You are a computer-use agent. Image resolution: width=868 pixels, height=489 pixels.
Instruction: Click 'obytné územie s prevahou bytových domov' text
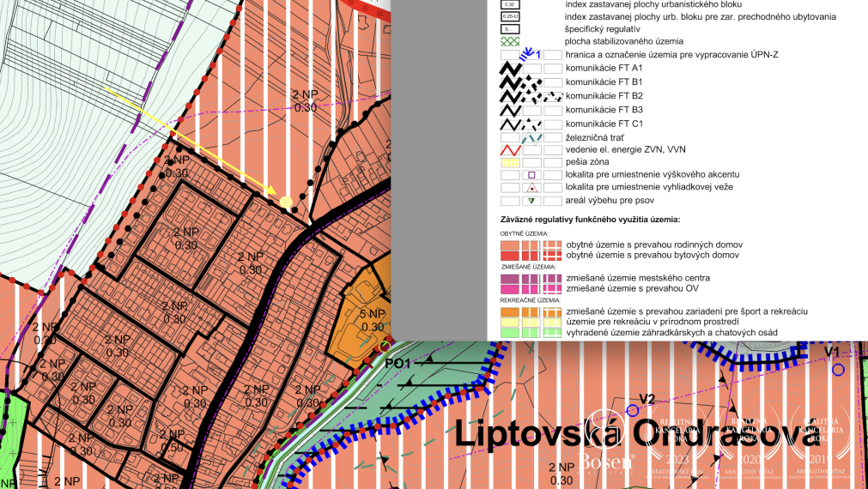653,255
